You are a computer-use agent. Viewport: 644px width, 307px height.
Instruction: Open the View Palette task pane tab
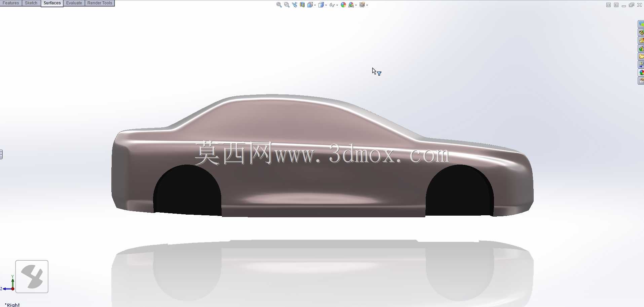click(x=641, y=64)
